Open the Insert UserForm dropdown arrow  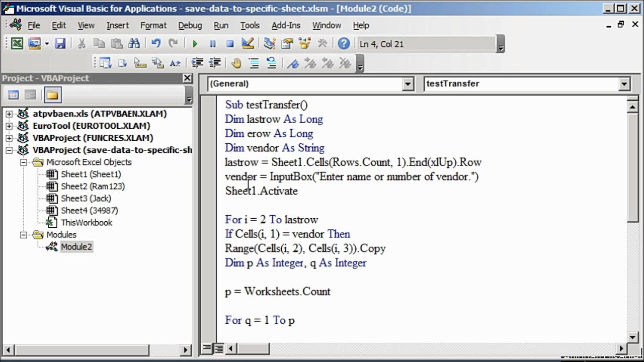(x=47, y=44)
